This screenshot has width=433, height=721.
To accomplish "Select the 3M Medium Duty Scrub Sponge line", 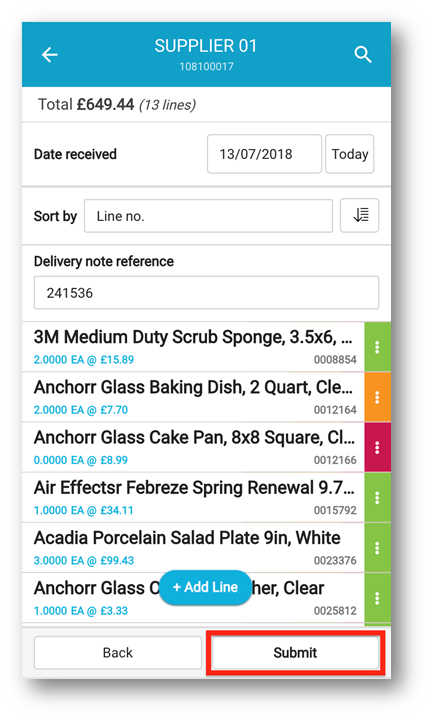I will click(x=193, y=347).
